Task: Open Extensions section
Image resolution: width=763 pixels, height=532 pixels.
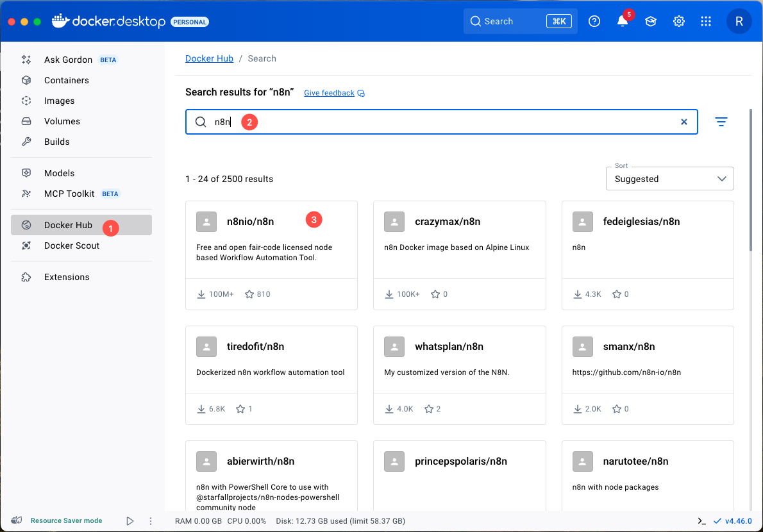Action: pyautogui.click(x=81, y=277)
